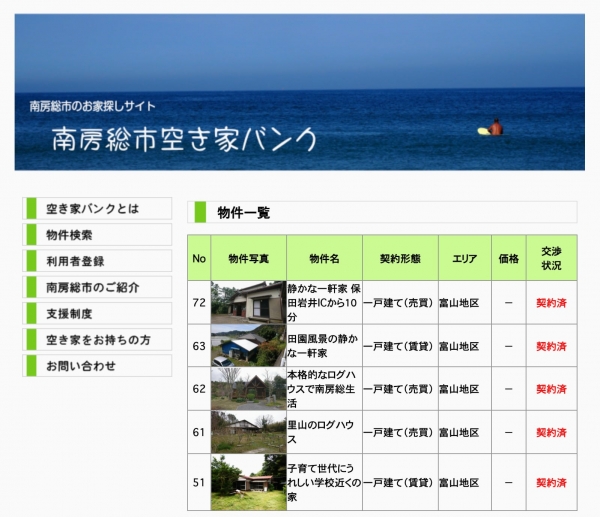
Task: Click the 価格 column header
Action: (509, 258)
